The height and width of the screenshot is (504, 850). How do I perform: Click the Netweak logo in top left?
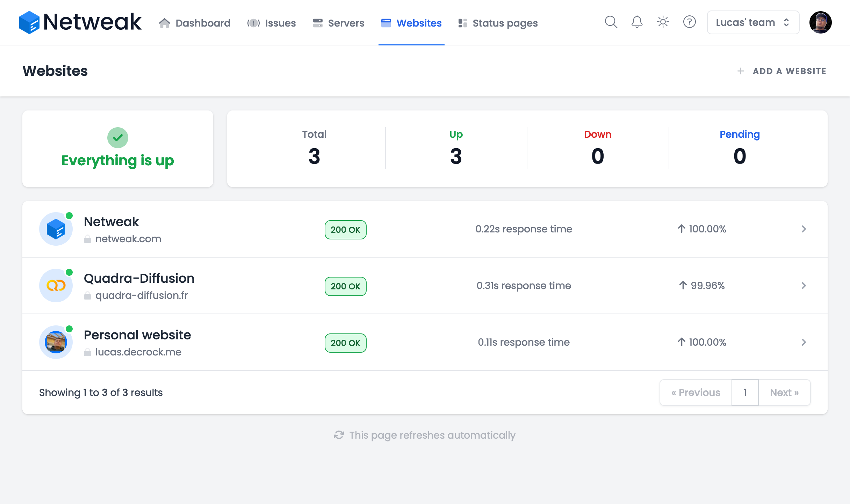(x=80, y=22)
